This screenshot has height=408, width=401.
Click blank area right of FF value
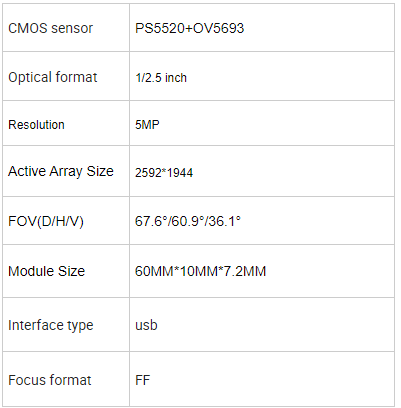coord(273,379)
